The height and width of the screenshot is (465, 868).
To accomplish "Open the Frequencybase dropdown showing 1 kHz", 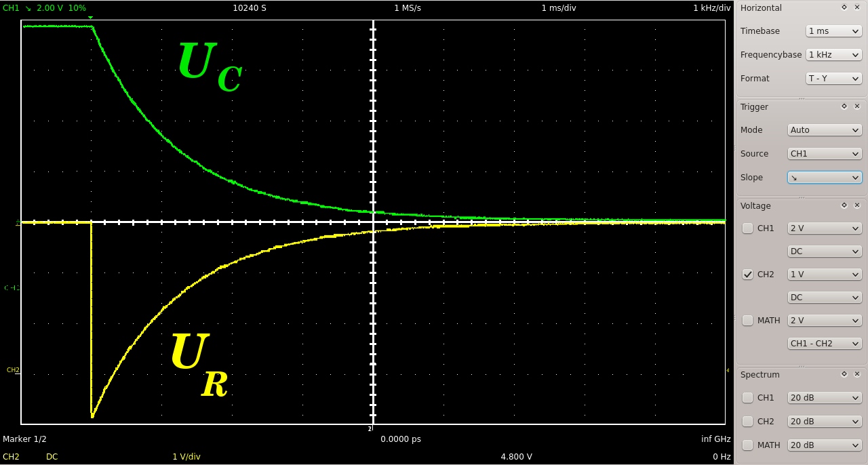I will [x=833, y=54].
